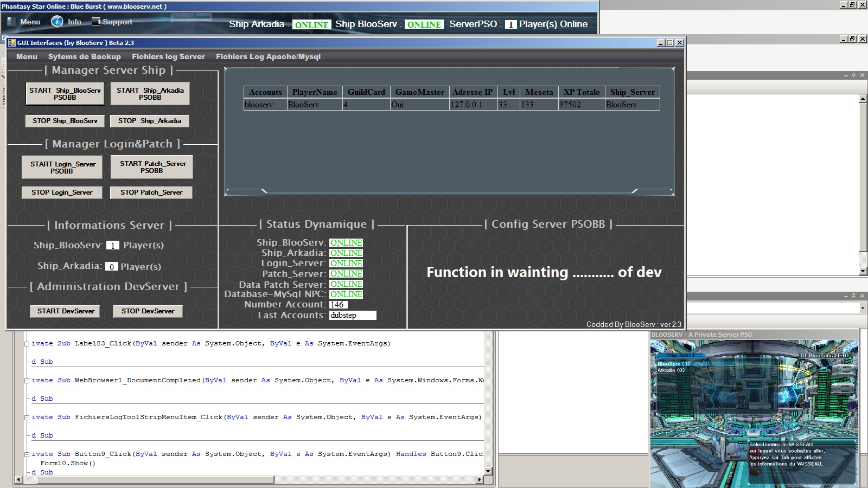Click the Number Account 146 field

click(339, 305)
